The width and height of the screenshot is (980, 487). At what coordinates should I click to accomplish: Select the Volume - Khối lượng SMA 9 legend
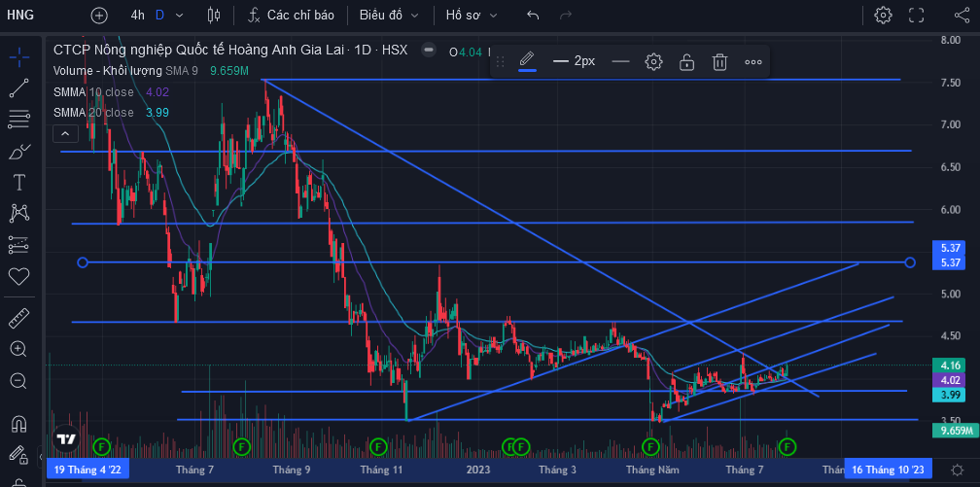pyautogui.click(x=125, y=71)
